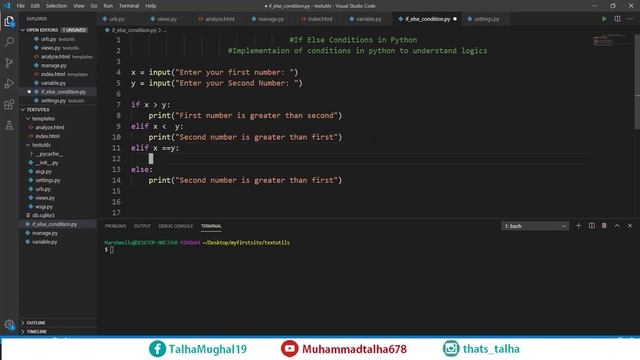Screen dimensions: 640x360
Task: Open manage.py at project root in tree
Action: tap(58, 233)
